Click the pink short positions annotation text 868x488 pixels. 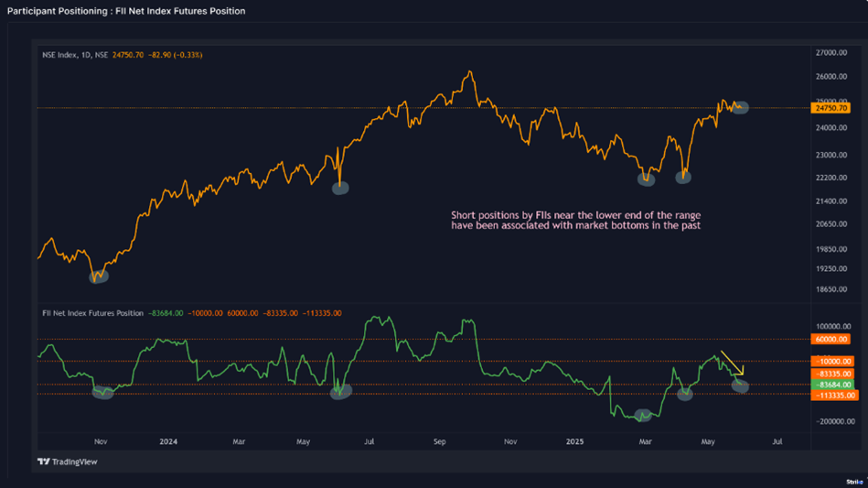point(575,220)
